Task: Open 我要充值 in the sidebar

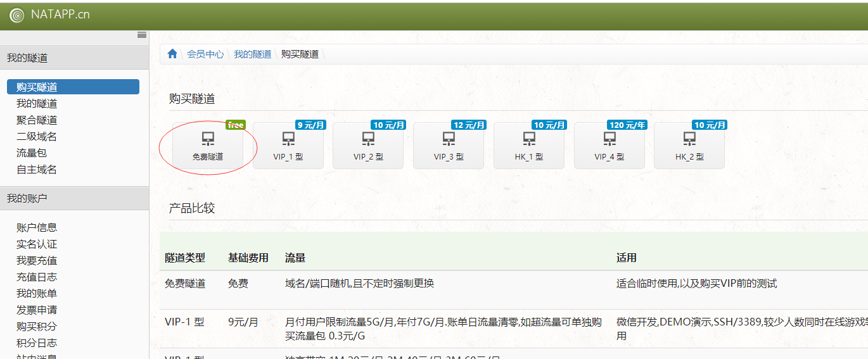Action: 37,260
